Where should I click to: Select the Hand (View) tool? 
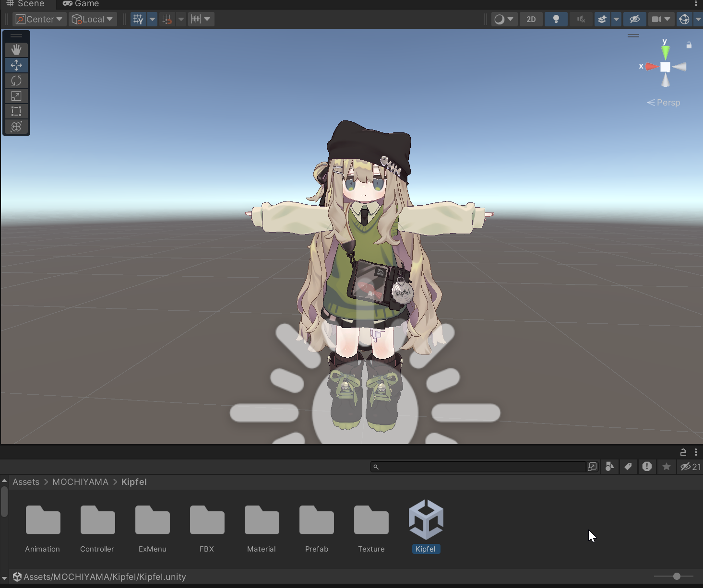(x=16, y=49)
